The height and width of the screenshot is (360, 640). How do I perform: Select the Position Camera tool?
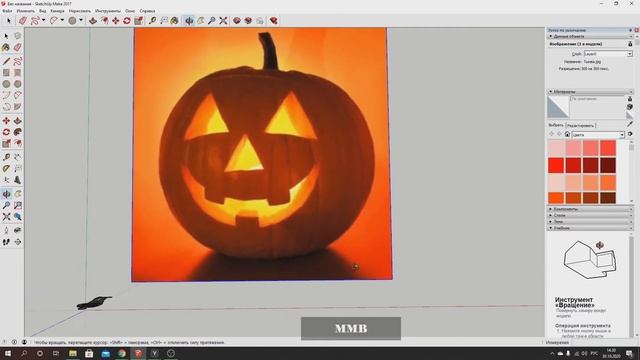pos(6,231)
